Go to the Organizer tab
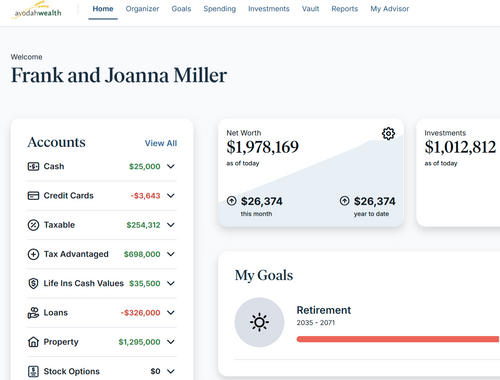This screenshot has width=500, height=380. coord(142,9)
